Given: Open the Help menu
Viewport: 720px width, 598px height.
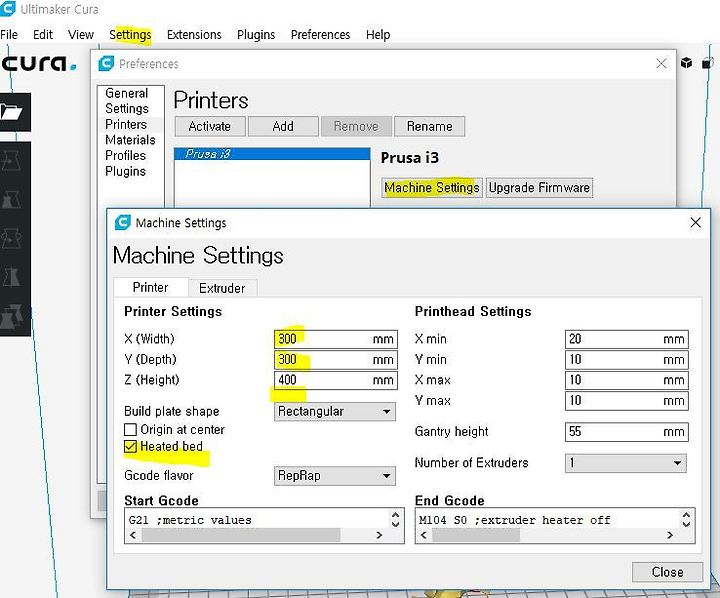Looking at the screenshot, I should pyautogui.click(x=378, y=34).
